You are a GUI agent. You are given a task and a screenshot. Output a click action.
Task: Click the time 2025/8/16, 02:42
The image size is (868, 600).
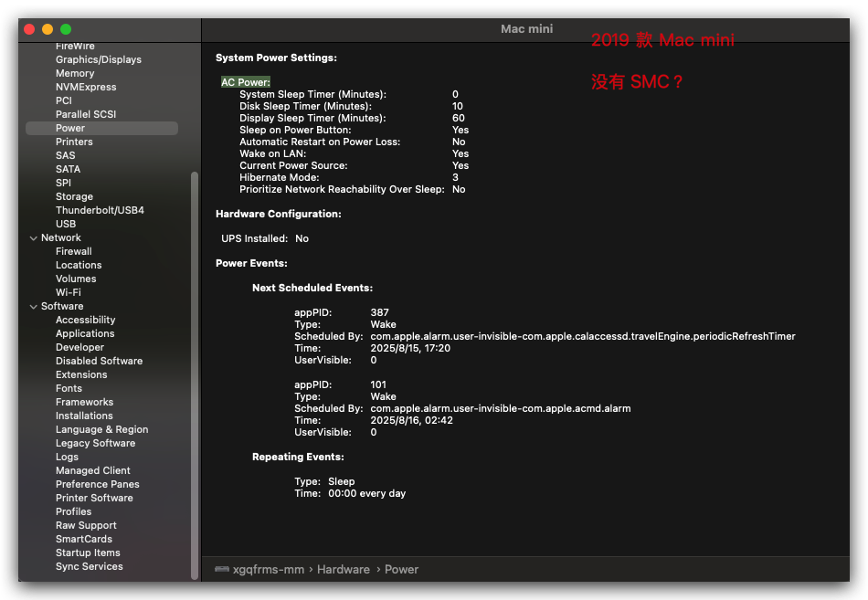coord(411,420)
